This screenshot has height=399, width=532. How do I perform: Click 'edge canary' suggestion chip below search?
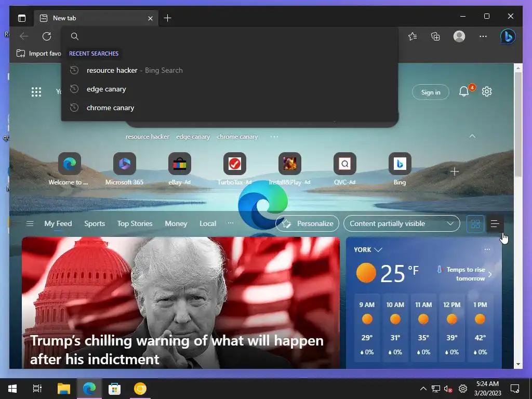193,137
